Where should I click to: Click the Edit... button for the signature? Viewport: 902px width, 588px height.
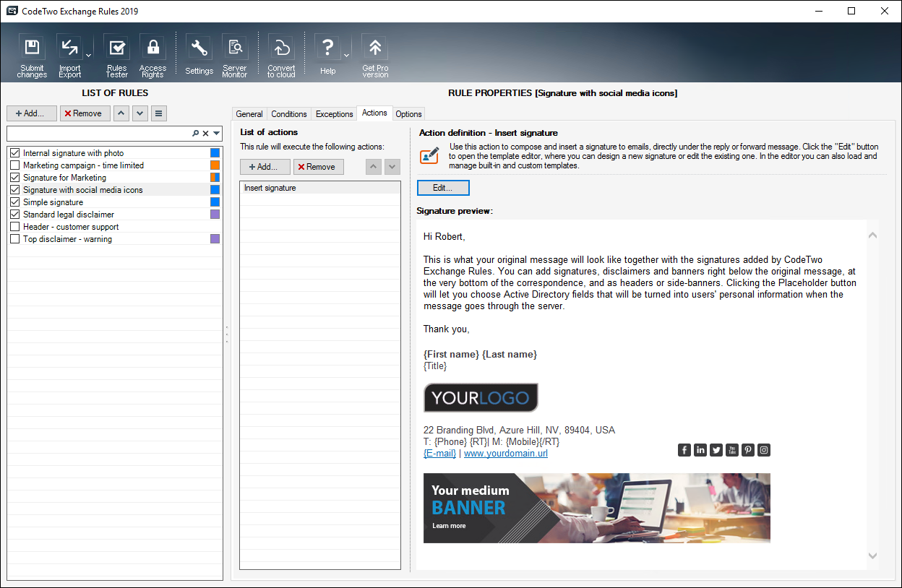click(x=443, y=188)
